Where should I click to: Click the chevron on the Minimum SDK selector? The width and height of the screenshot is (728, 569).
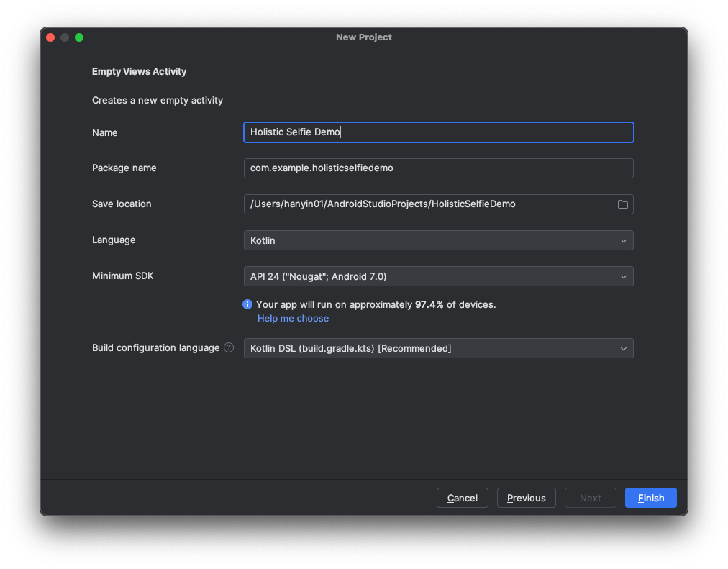(x=624, y=276)
